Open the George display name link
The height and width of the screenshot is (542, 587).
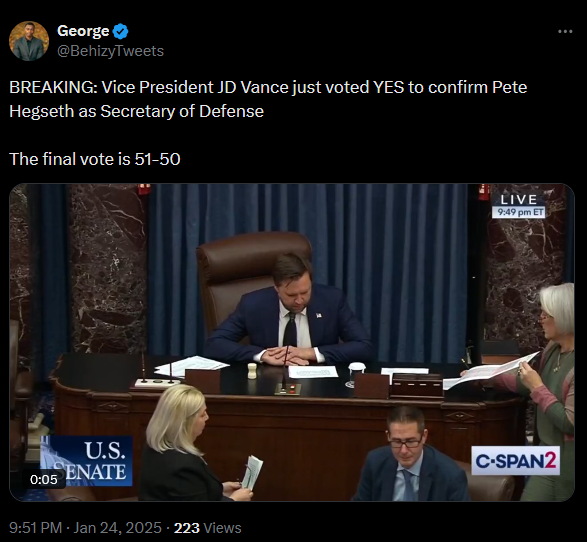coord(83,31)
